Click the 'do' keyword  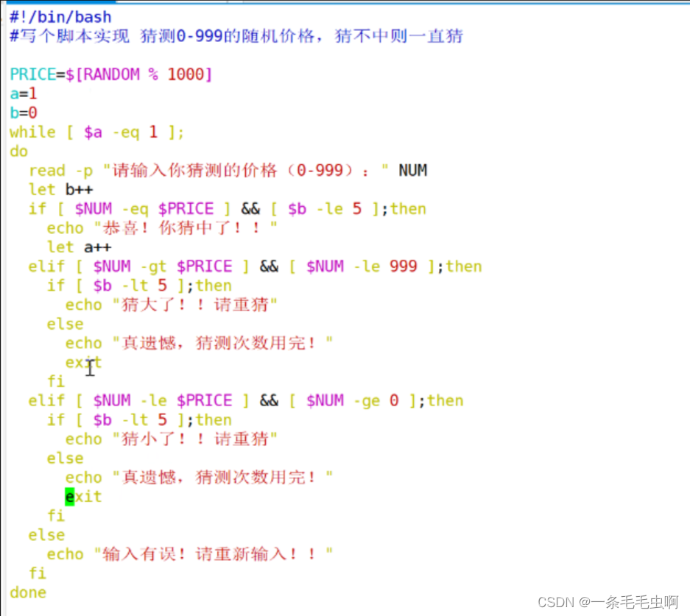tap(19, 152)
